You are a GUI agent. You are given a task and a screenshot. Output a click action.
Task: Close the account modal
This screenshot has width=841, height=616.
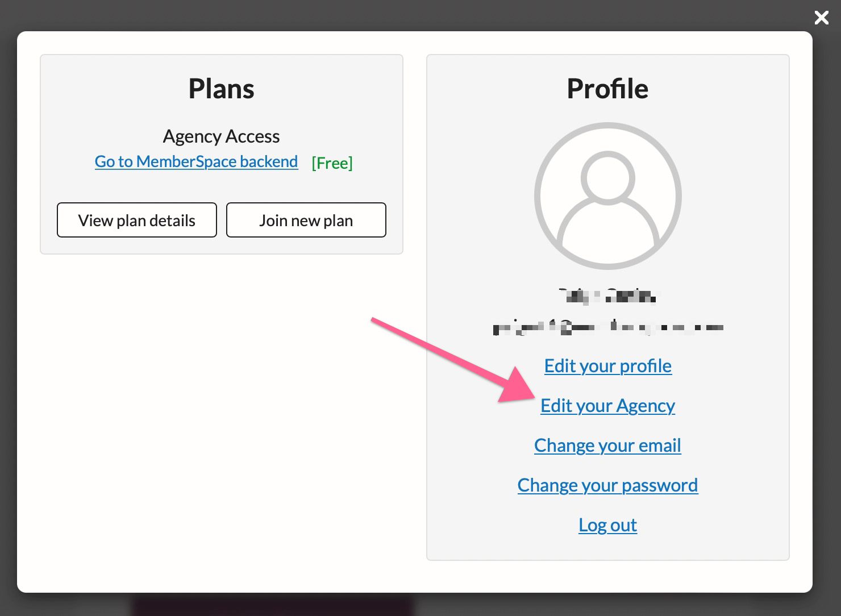click(x=821, y=18)
